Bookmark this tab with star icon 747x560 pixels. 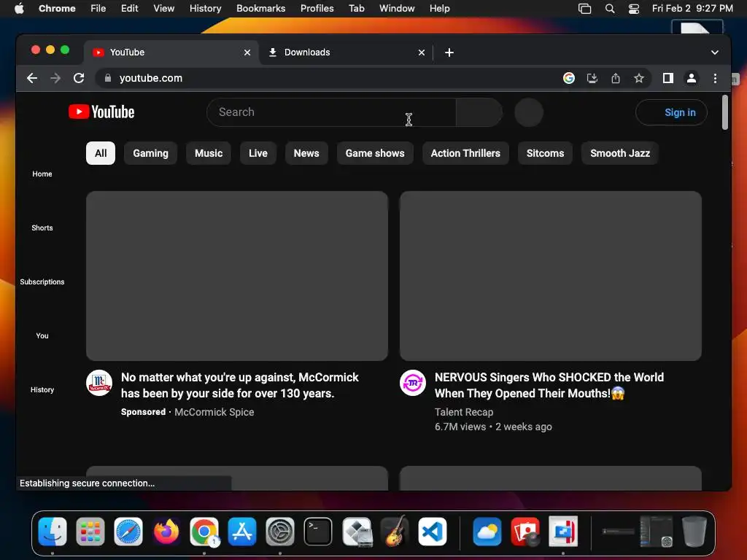pyautogui.click(x=639, y=78)
